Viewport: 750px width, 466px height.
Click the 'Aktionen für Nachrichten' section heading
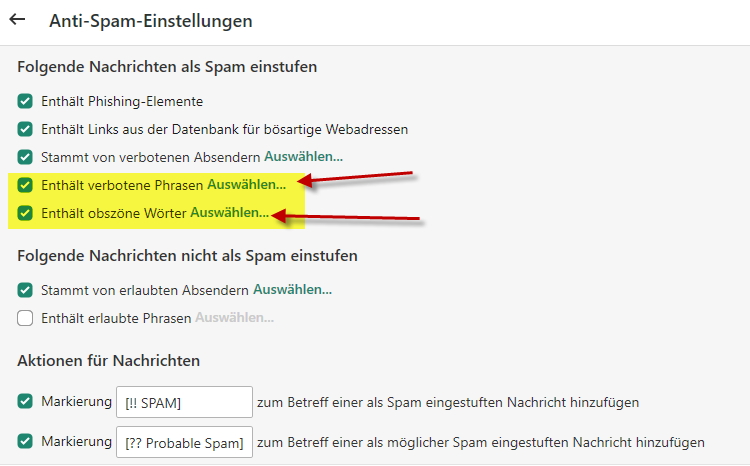108,360
